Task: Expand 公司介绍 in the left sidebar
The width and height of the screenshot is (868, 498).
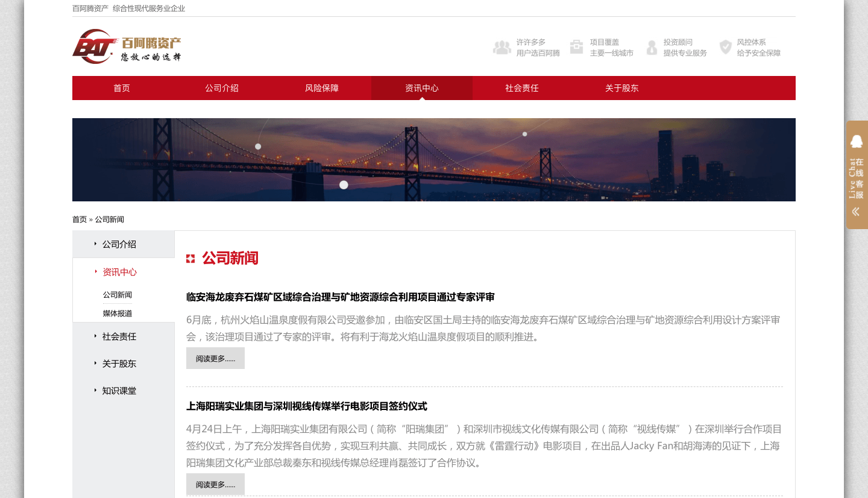Action: (x=119, y=244)
